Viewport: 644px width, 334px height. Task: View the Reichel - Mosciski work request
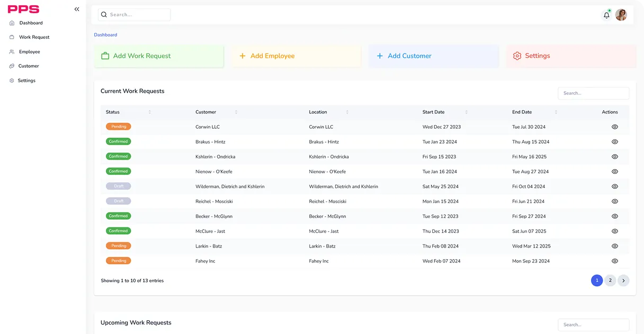click(615, 201)
